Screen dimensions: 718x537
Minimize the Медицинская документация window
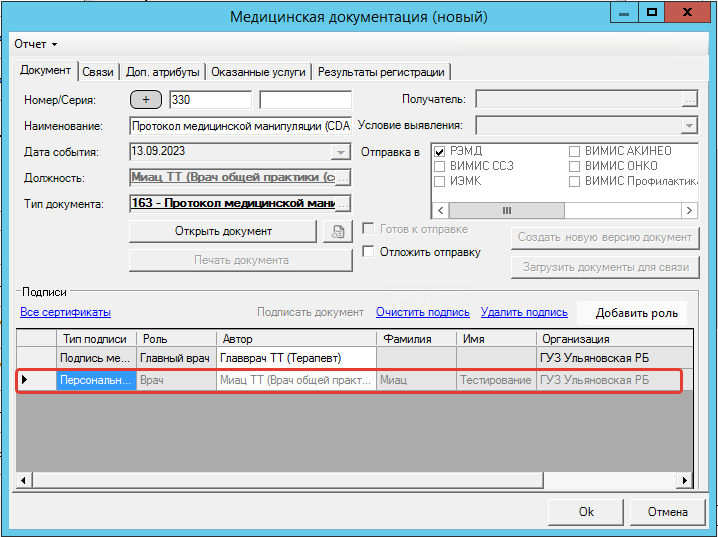point(624,13)
